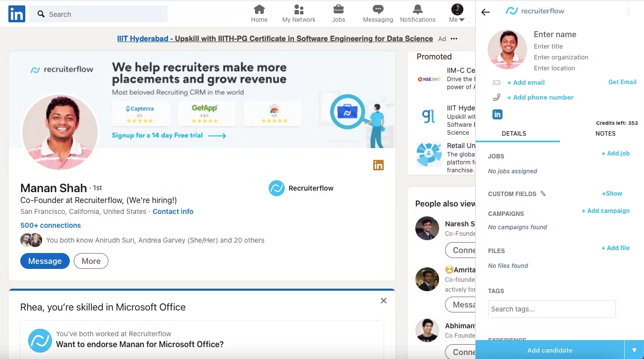Click the envelope email icon

[496, 83]
